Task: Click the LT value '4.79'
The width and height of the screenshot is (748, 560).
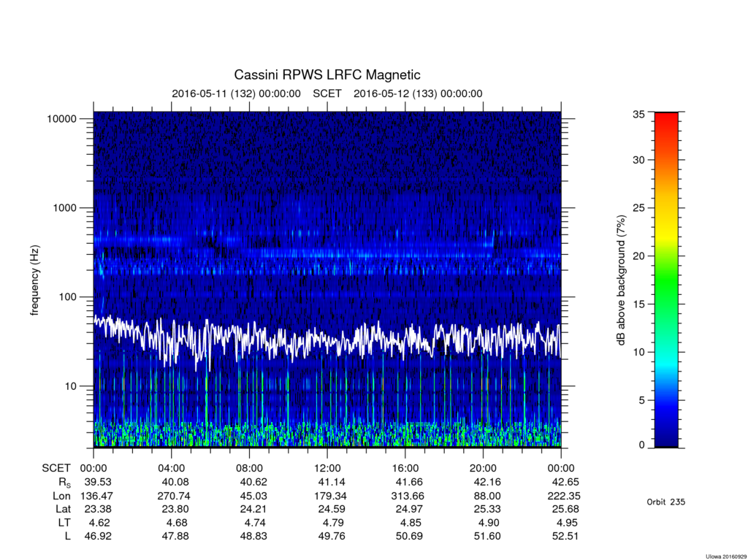Action: pyautogui.click(x=333, y=523)
